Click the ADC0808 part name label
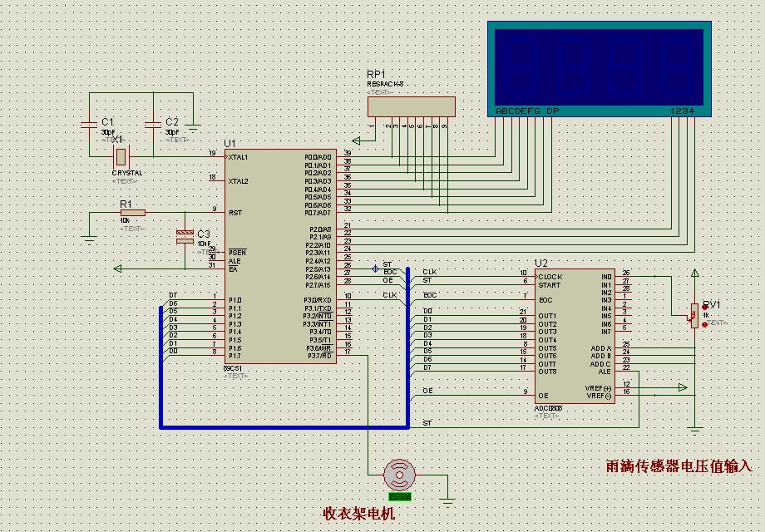Image resolution: width=765 pixels, height=532 pixels. [548, 408]
